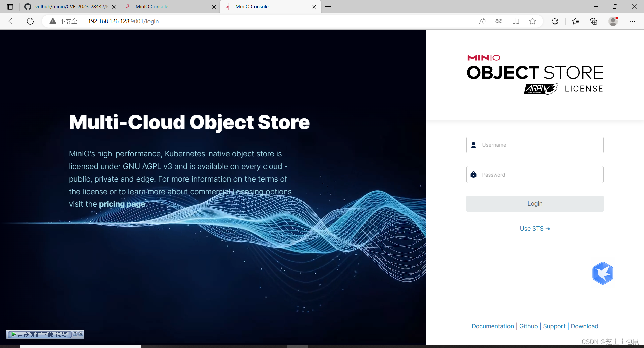Close the vulhub GitHub tab
The width and height of the screenshot is (644, 348).
coord(114,7)
